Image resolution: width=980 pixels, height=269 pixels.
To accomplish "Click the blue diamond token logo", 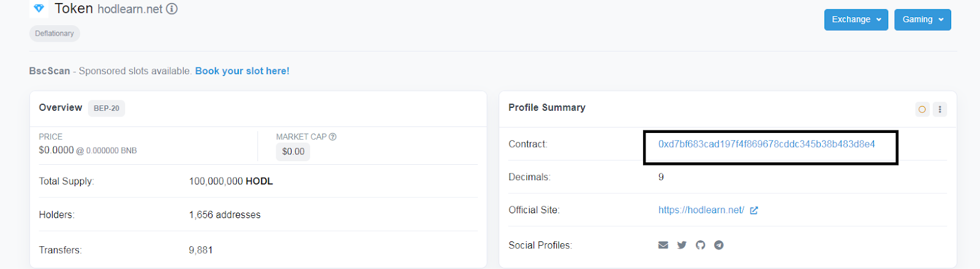I will point(39,9).
